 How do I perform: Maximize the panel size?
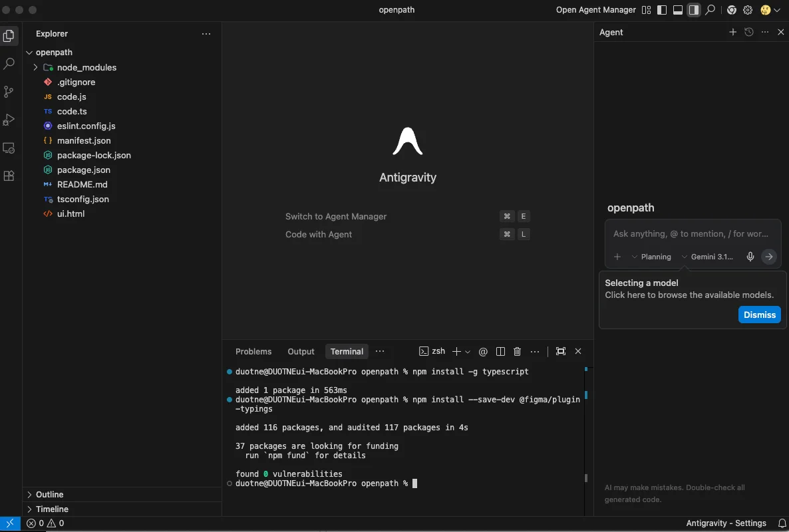coord(561,352)
